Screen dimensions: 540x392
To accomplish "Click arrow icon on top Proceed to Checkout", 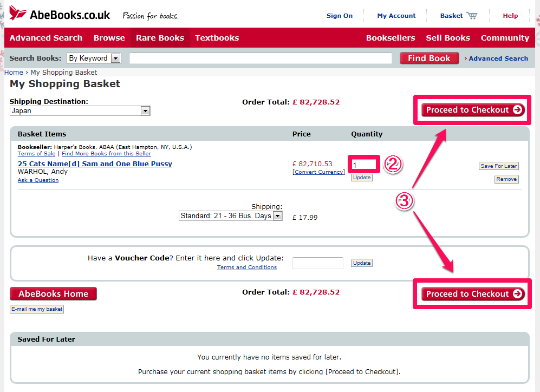I will click(x=517, y=110).
